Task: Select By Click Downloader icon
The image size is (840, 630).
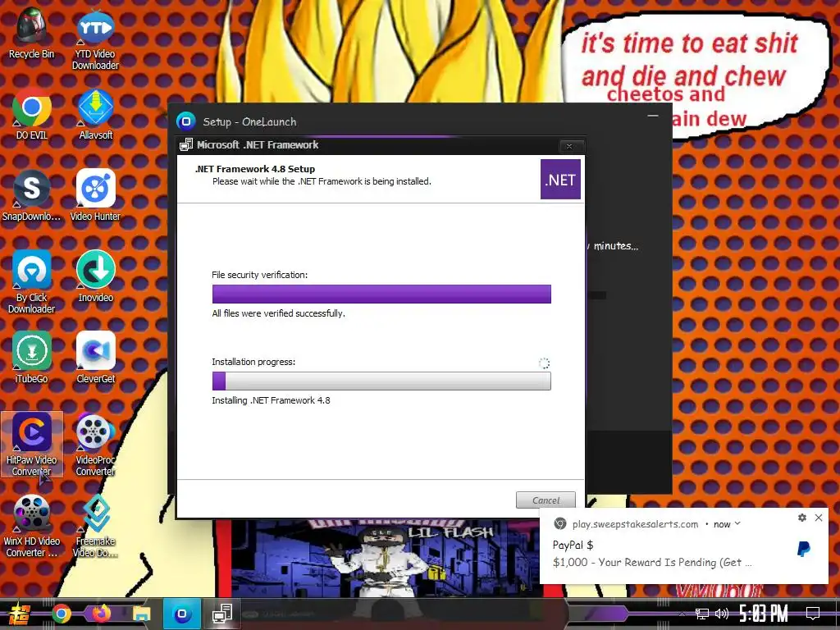Action: point(32,282)
